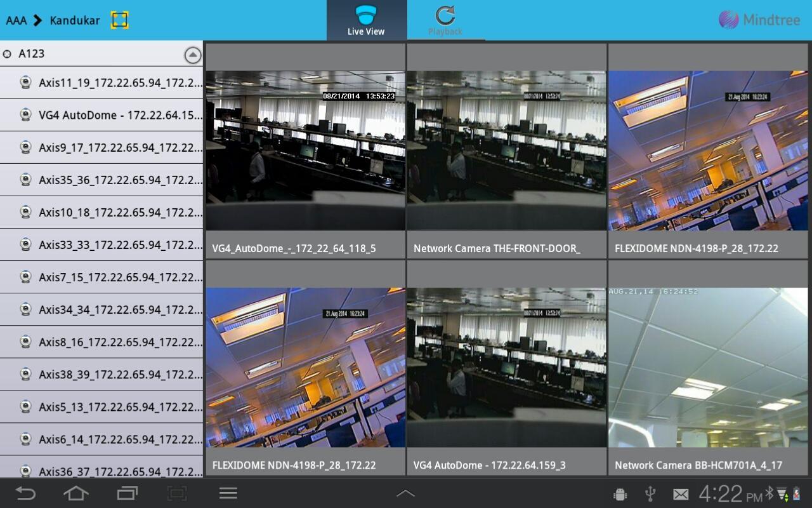812x508 pixels.
Task: Open the top-right FLEXIDOME NDN-4198 feed
Action: click(x=708, y=150)
